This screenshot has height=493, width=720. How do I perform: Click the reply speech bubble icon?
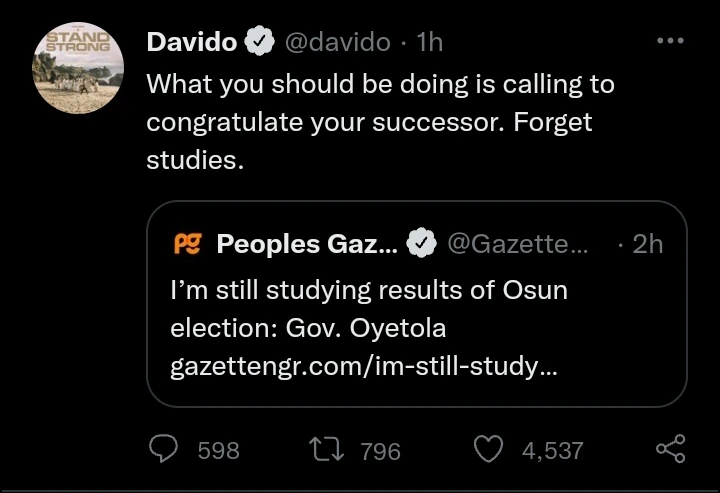[x=163, y=450]
